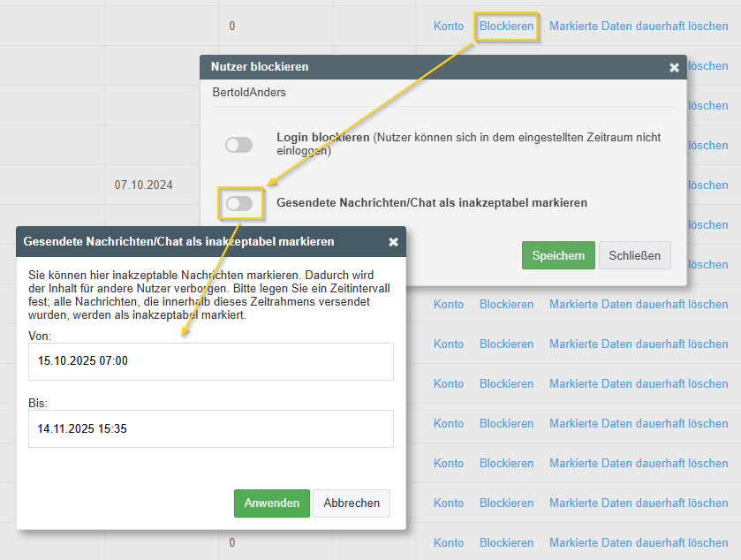The image size is (741, 560).
Task: Focus the Bis date field
Action: pos(210,428)
